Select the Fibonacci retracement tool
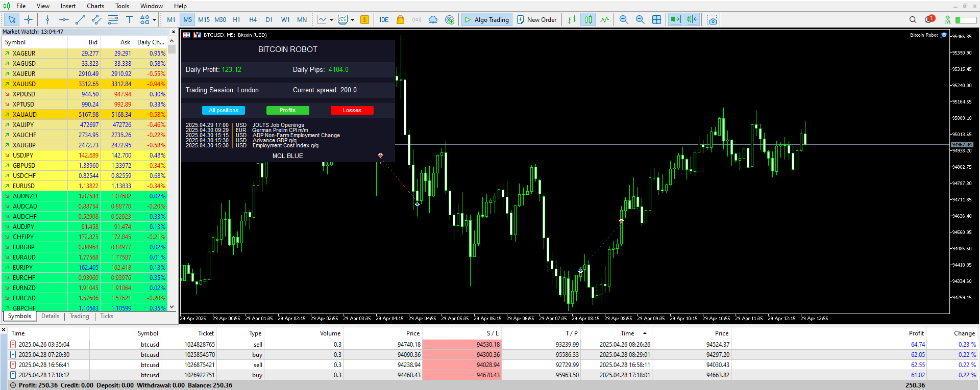980x390 pixels. point(113,20)
